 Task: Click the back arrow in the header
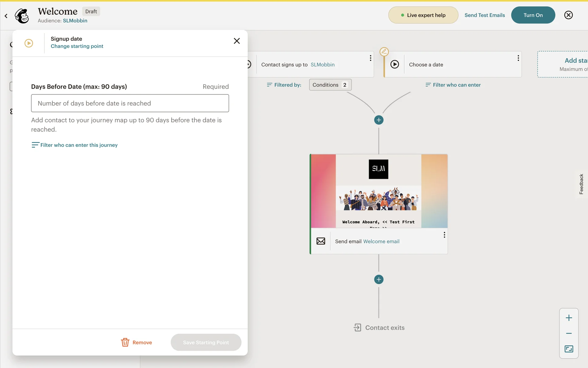click(x=6, y=16)
